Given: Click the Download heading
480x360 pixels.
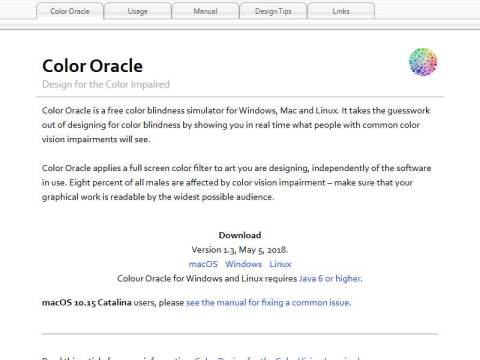Looking at the screenshot, I should click(x=240, y=235).
